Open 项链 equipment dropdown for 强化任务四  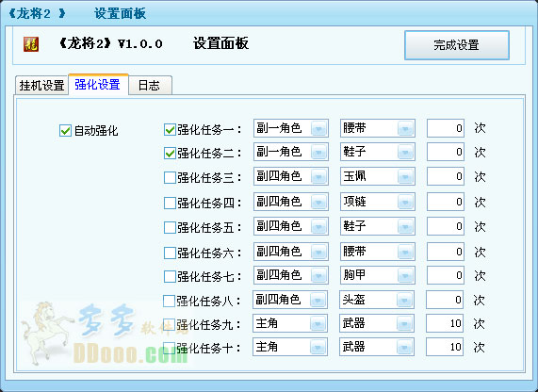(378, 202)
